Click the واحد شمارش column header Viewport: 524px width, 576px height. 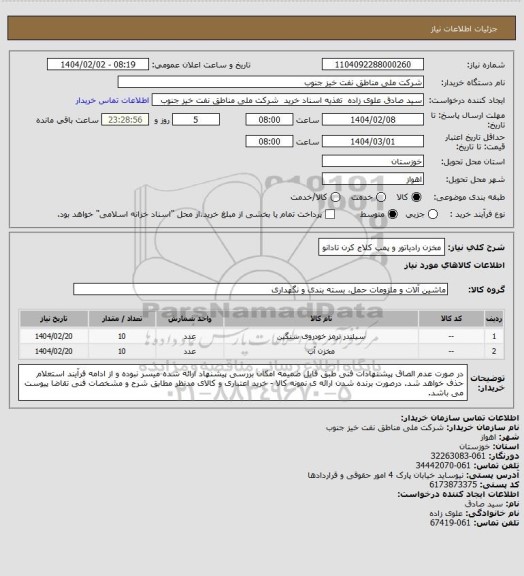[x=190, y=318]
